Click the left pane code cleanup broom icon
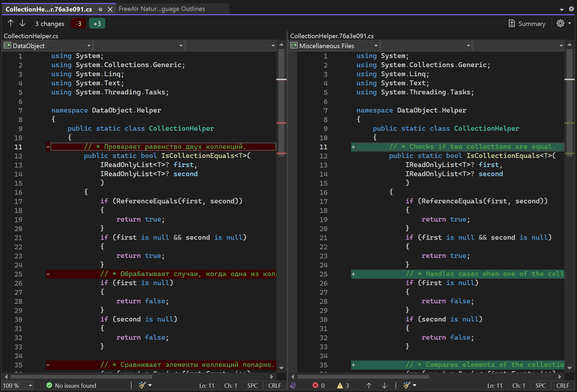 point(142,385)
